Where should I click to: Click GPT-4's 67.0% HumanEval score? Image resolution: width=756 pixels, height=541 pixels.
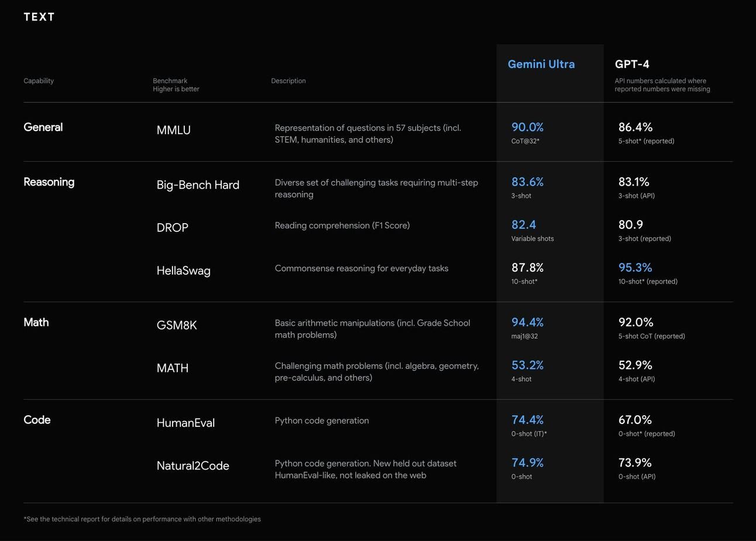635,420
